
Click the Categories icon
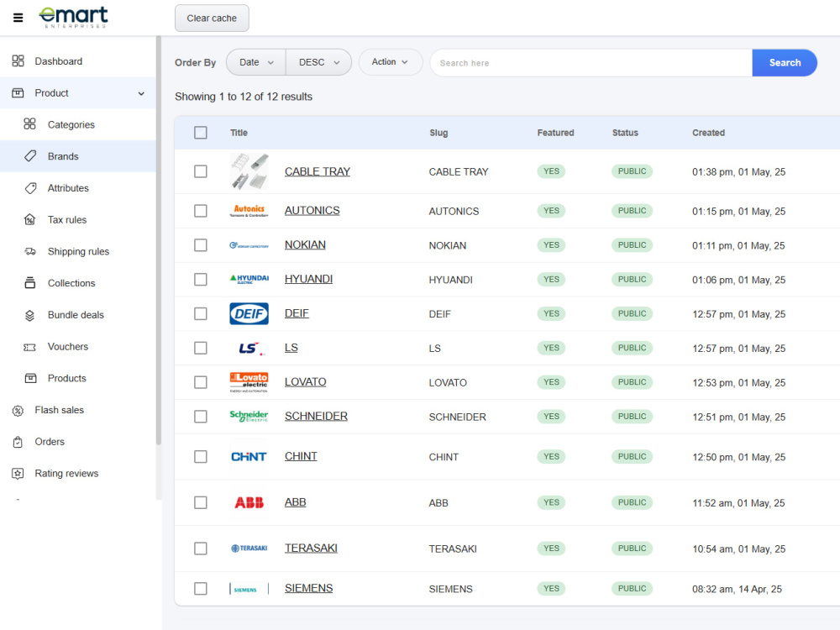30,124
